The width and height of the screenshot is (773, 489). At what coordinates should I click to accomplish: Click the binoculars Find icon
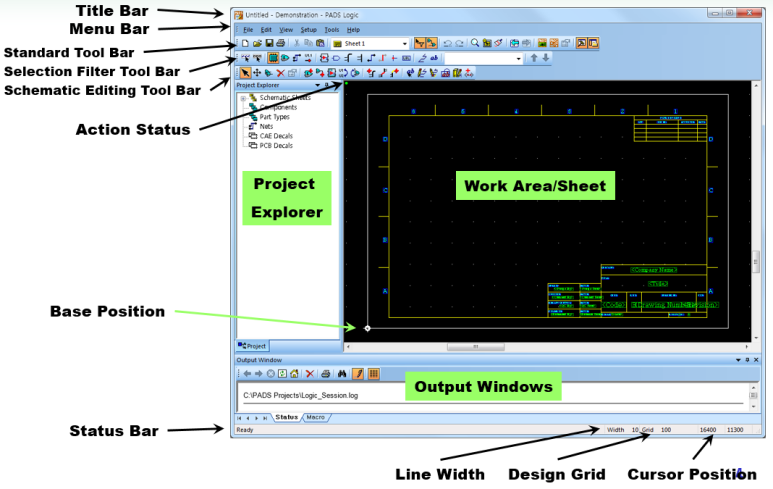point(342,374)
